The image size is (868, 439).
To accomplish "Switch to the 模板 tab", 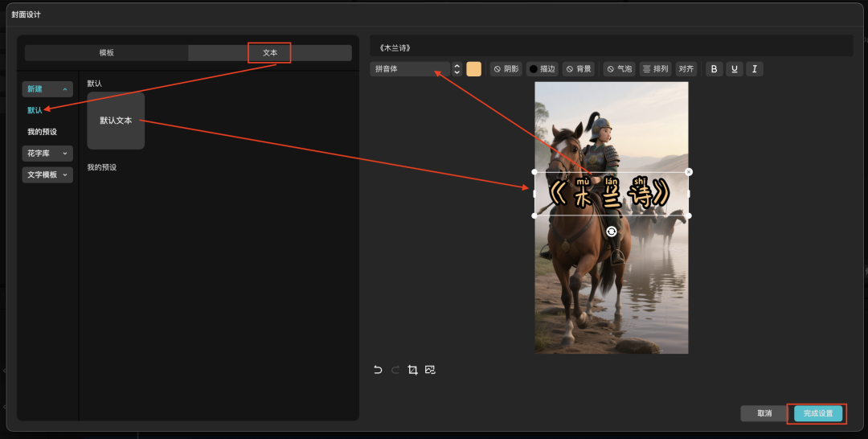I will tap(106, 52).
